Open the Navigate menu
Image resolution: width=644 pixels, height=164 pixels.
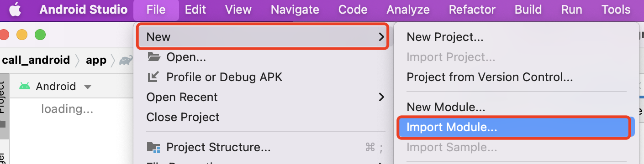[x=295, y=10]
